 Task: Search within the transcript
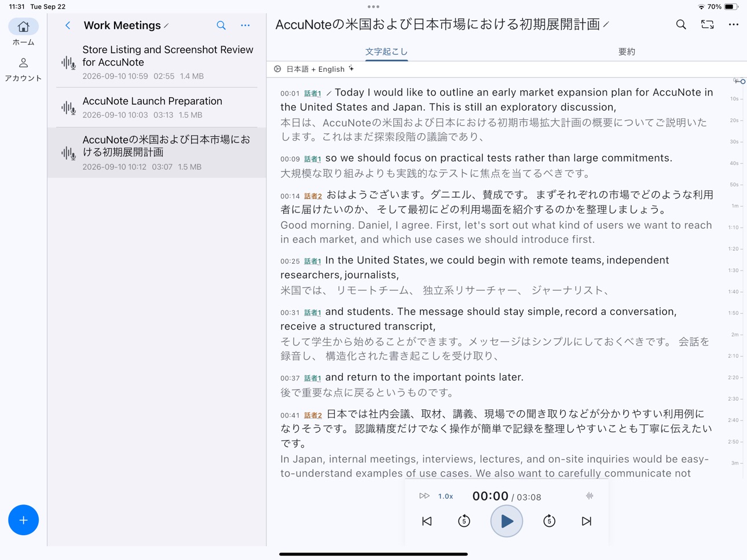click(x=681, y=24)
